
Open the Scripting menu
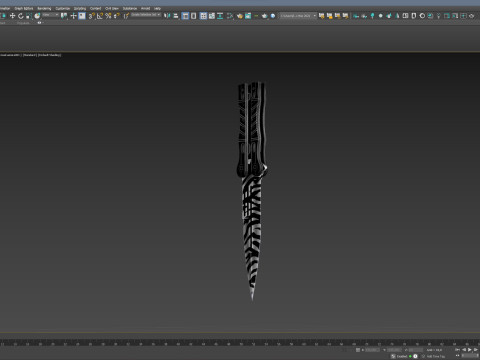(x=80, y=8)
